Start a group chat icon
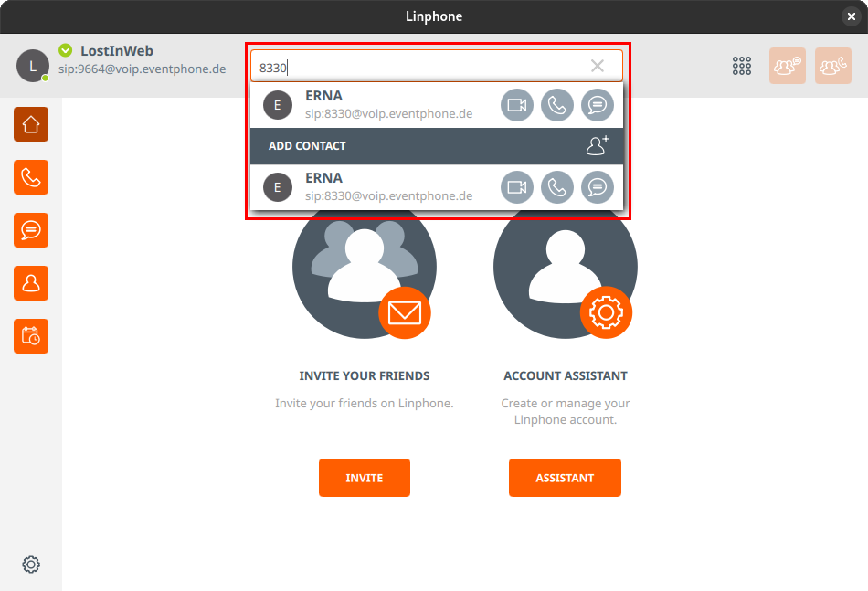 pyautogui.click(x=788, y=66)
